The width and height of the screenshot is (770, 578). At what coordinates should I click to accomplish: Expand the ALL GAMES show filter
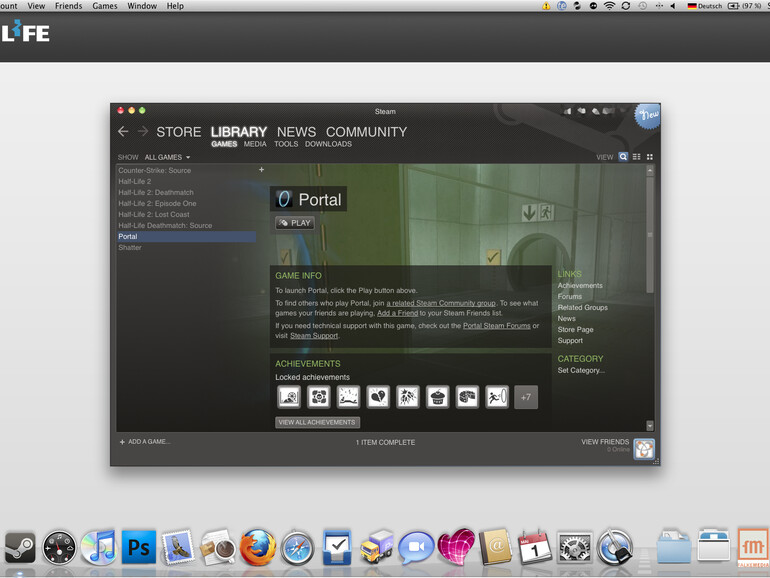(x=167, y=157)
